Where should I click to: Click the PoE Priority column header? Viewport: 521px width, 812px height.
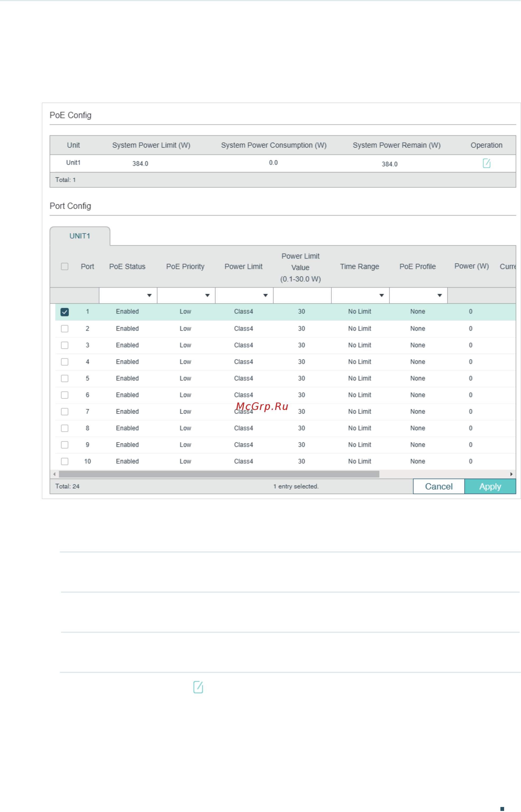pyautogui.click(x=185, y=267)
